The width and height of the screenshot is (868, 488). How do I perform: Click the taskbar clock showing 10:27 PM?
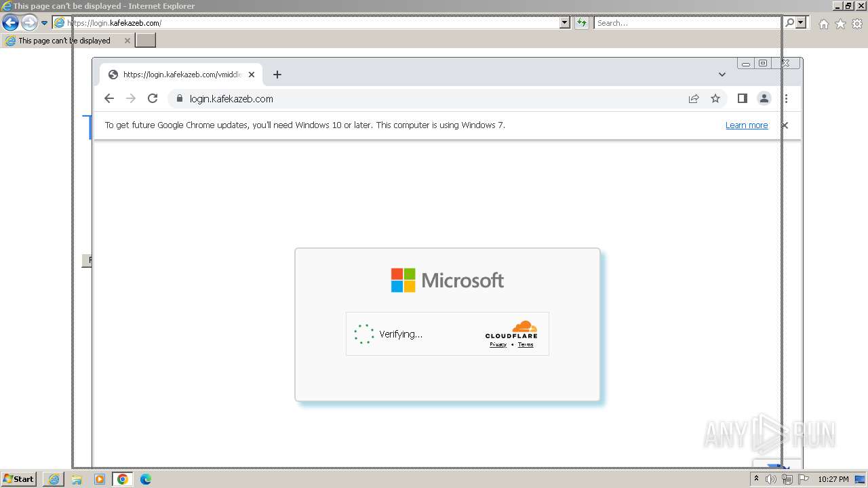coord(833,479)
